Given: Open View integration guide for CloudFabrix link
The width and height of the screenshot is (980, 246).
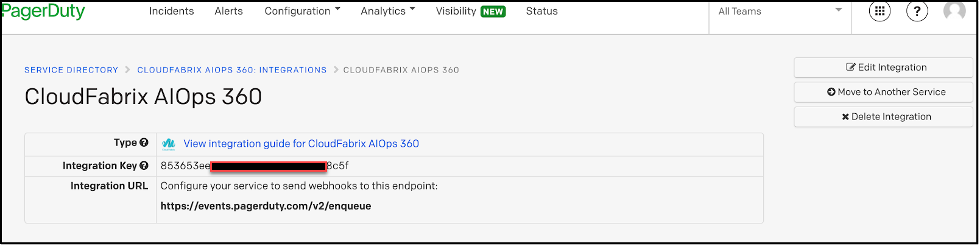Looking at the screenshot, I should (301, 144).
